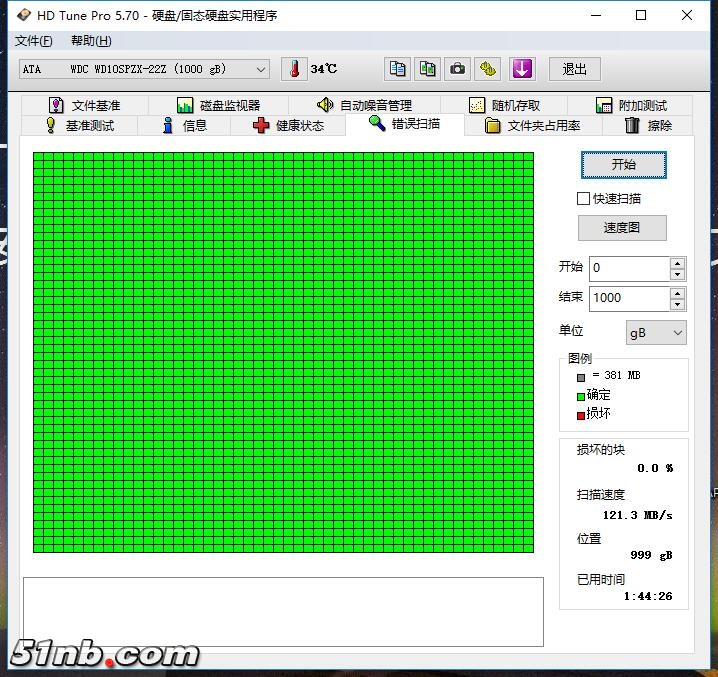The width and height of the screenshot is (718, 677).
Task: Open the 单位 unit gB dropdown
Action: [656, 332]
